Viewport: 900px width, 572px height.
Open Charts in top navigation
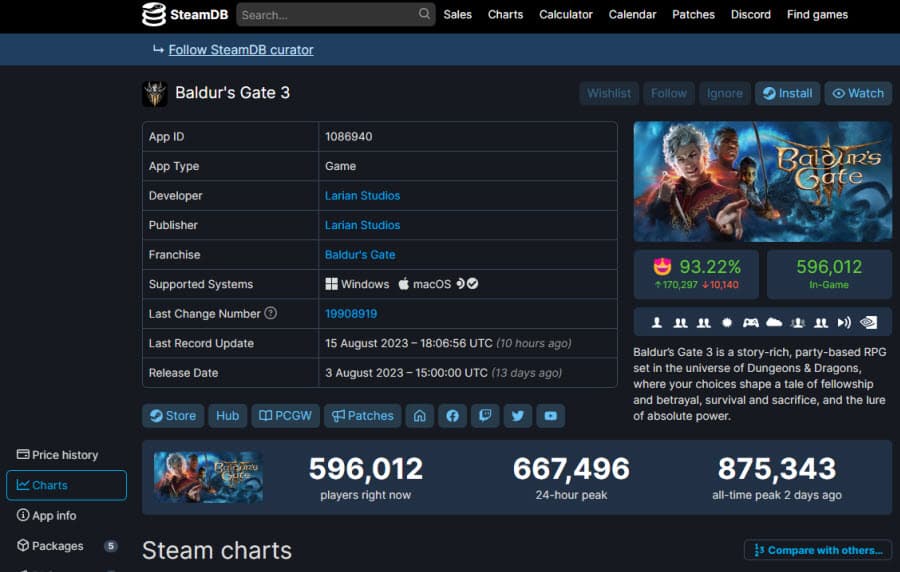point(505,14)
